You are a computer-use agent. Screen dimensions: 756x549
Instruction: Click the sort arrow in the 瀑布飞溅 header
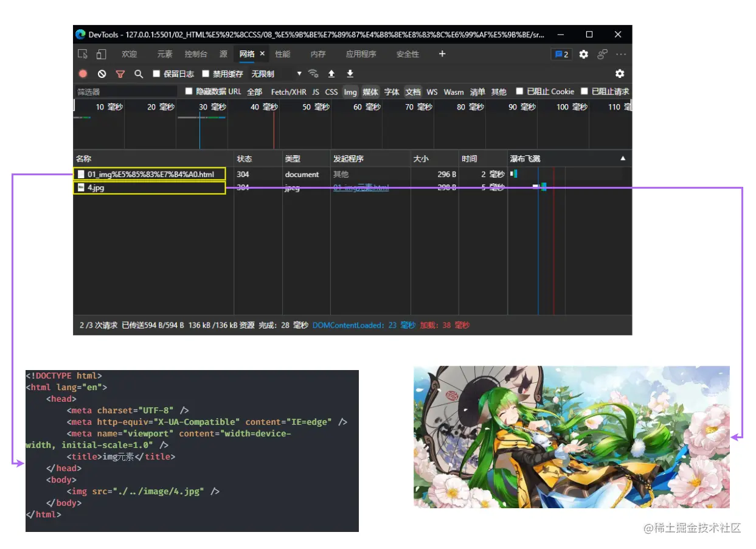click(x=623, y=158)
